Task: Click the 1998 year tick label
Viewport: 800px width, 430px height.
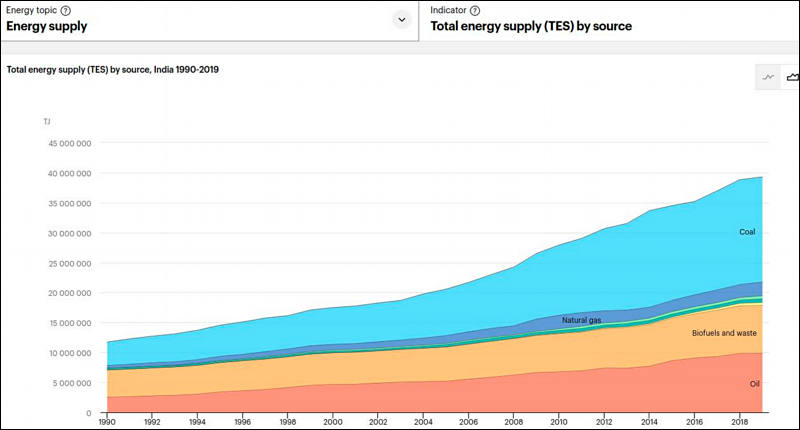Action: 288,422
